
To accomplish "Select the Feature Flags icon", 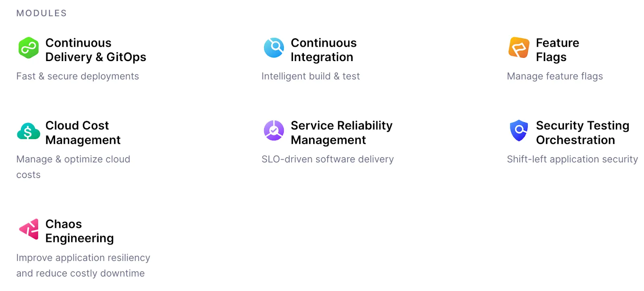I will click(518, 48).
